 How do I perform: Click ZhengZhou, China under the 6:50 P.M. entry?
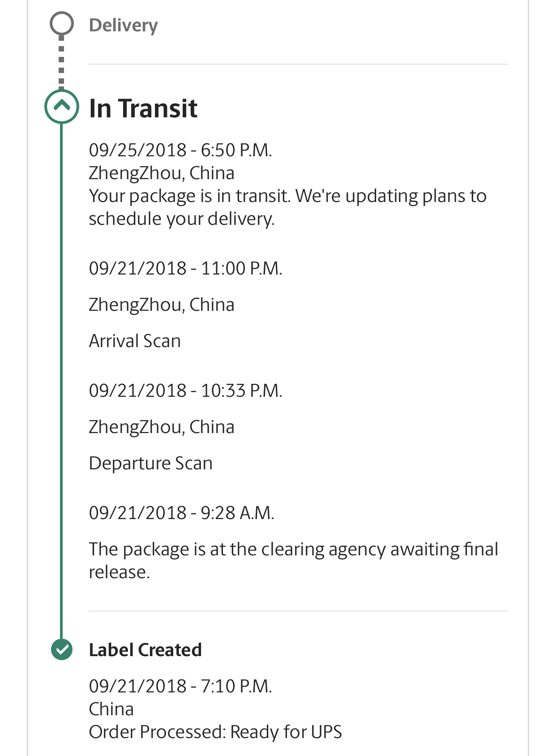tap(161, 173)
